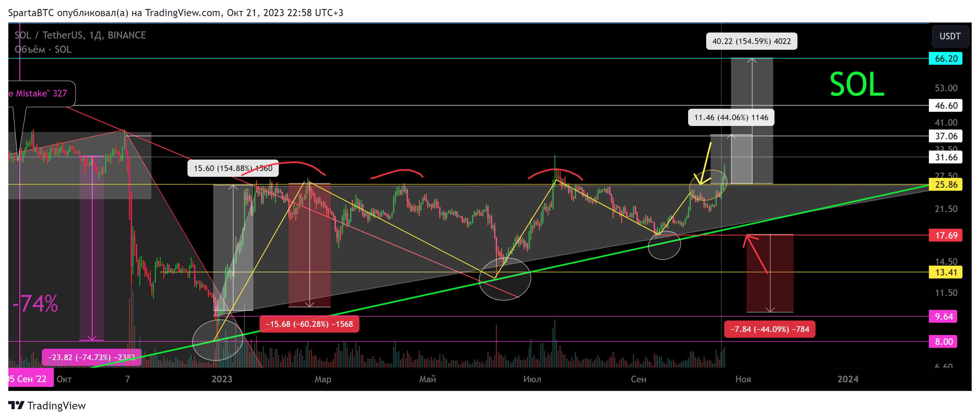This screenshot has width=980, height=420.
Task: Click the 11.50 axis value
Action: click(x=946, y=293)
